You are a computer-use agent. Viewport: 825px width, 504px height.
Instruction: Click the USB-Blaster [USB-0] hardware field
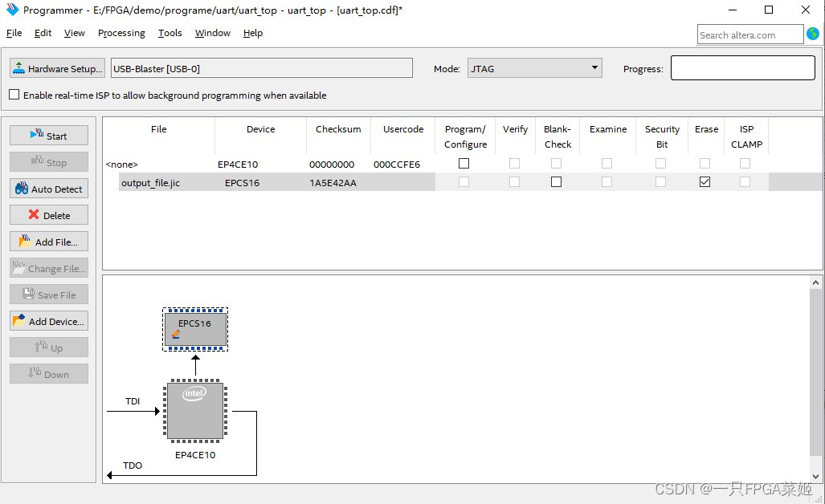(x=262, y=68)
